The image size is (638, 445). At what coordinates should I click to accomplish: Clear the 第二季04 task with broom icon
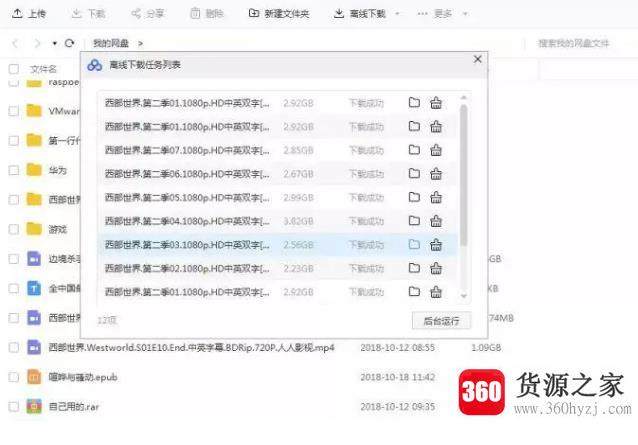tap(436, 221)
